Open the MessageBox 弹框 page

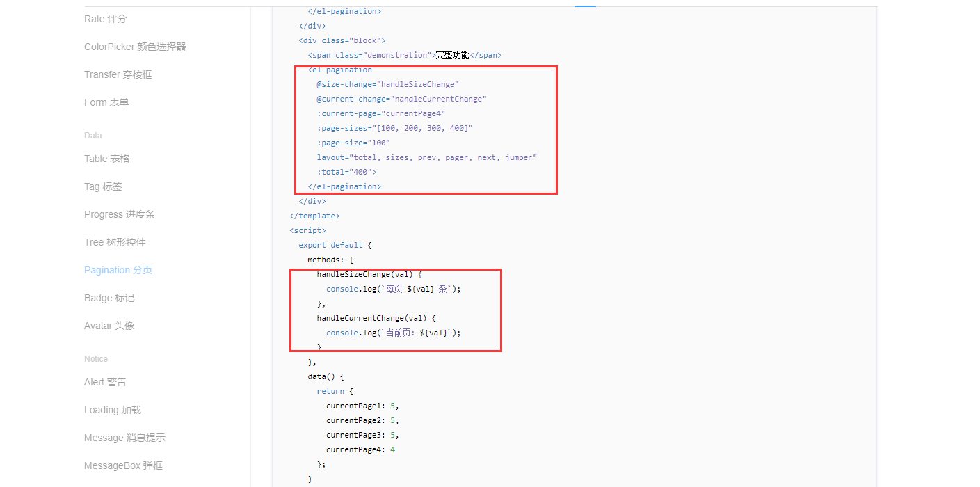coord(123,465)
